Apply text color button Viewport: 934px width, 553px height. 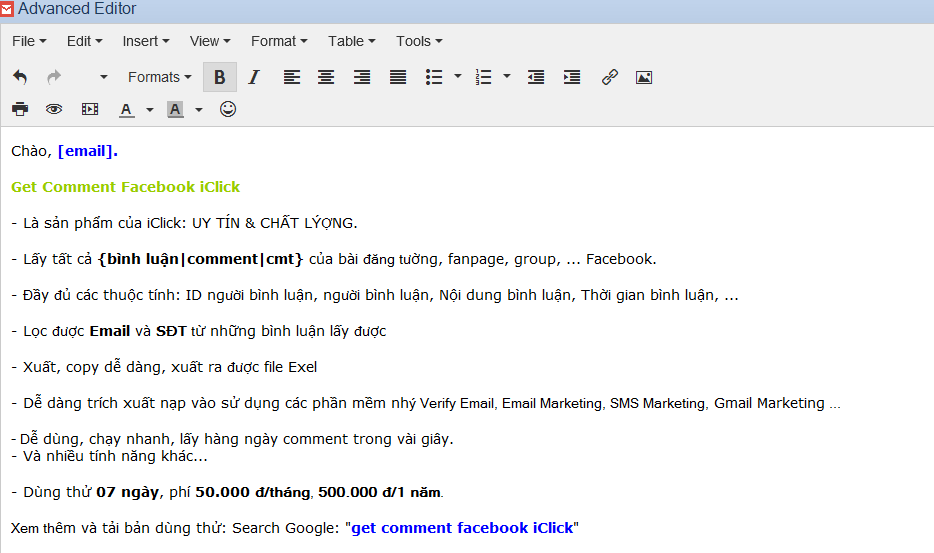(126, 110)
